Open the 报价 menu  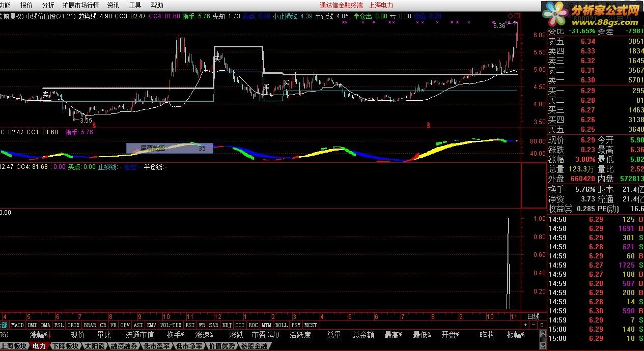[26, 5]
